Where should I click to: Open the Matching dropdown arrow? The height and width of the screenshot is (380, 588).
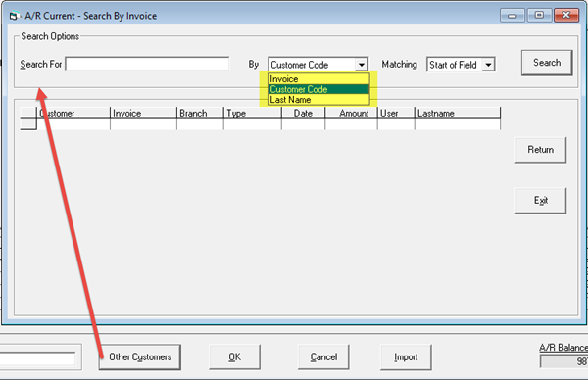point(488,65)
